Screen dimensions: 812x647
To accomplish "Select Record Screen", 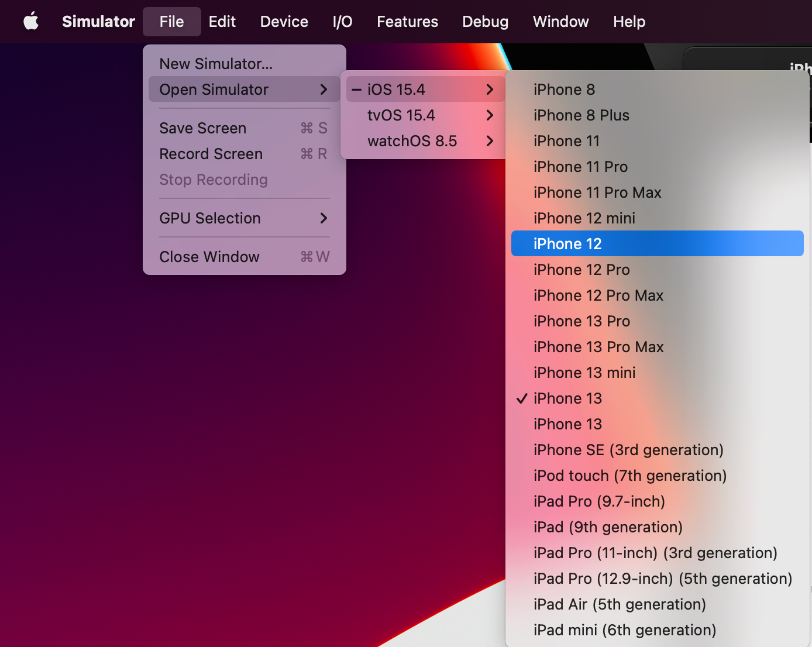I will click(211, 153).
